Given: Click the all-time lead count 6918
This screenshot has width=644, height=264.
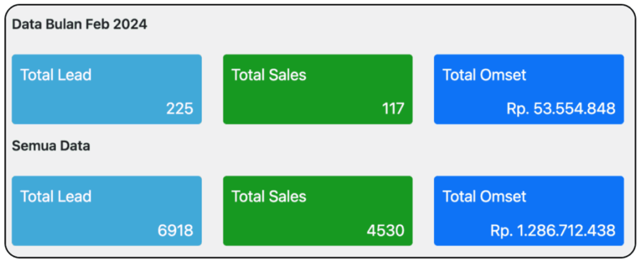Looking at the screenshot, I should coord(175,231).
